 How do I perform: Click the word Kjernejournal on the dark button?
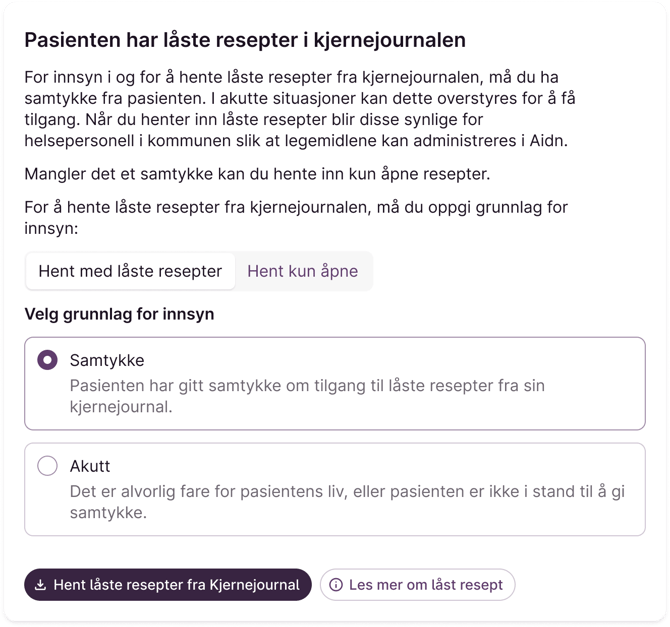pyautogui.click(x=252, y=585)
